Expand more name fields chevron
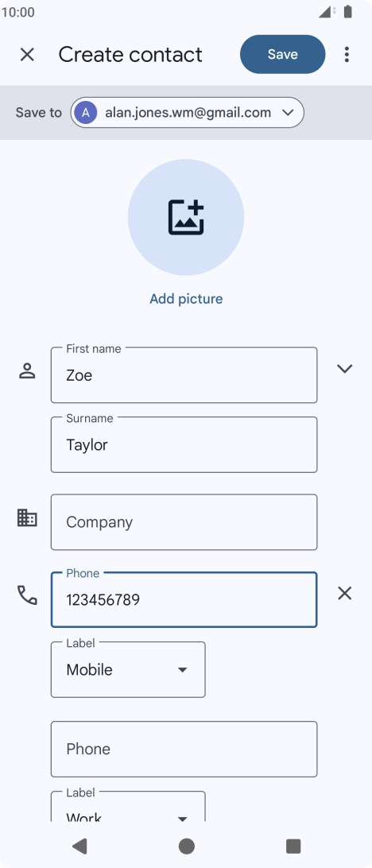372x868 pixels. point(345,369)
